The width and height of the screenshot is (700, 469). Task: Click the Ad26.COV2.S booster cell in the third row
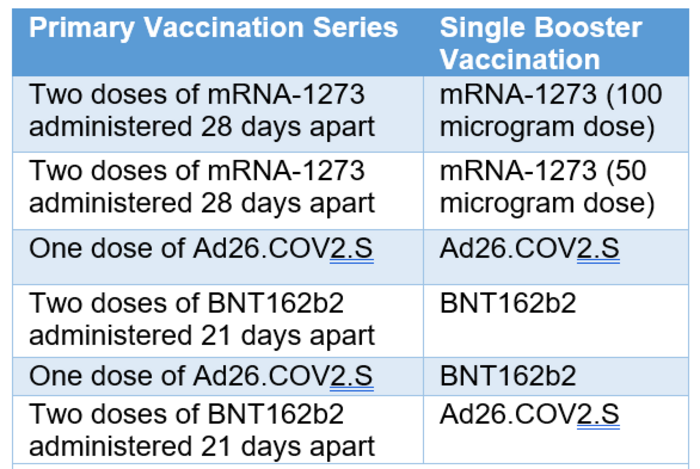pos(529,248)
